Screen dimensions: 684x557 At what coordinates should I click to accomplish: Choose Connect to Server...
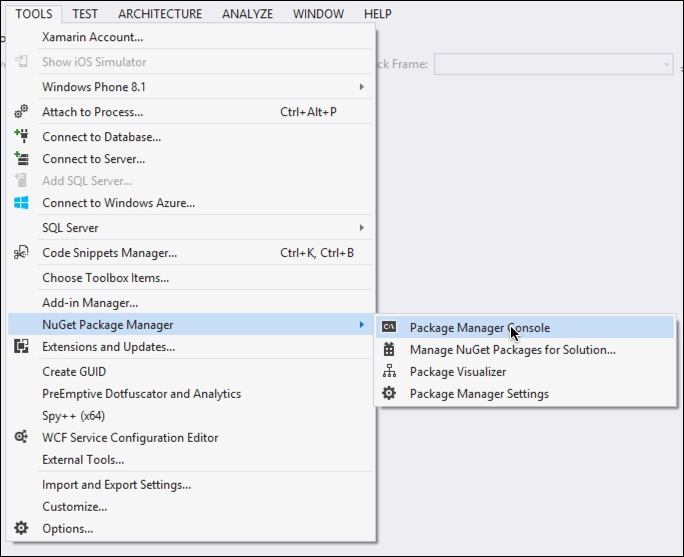(191, 159)
